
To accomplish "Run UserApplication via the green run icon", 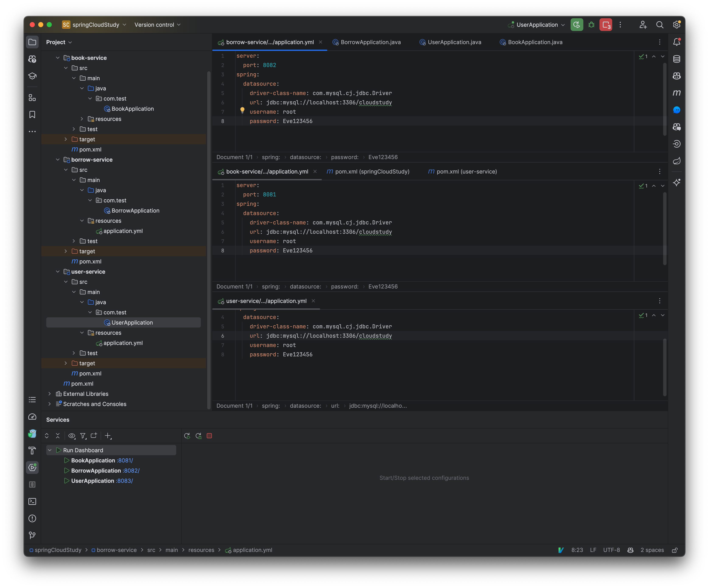I will point(577,24).
